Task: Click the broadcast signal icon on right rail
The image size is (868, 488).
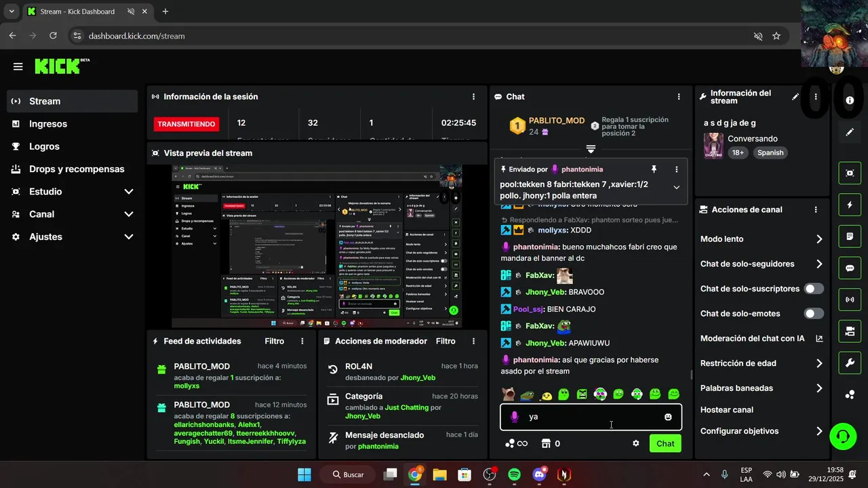Action: coord(850,300)
